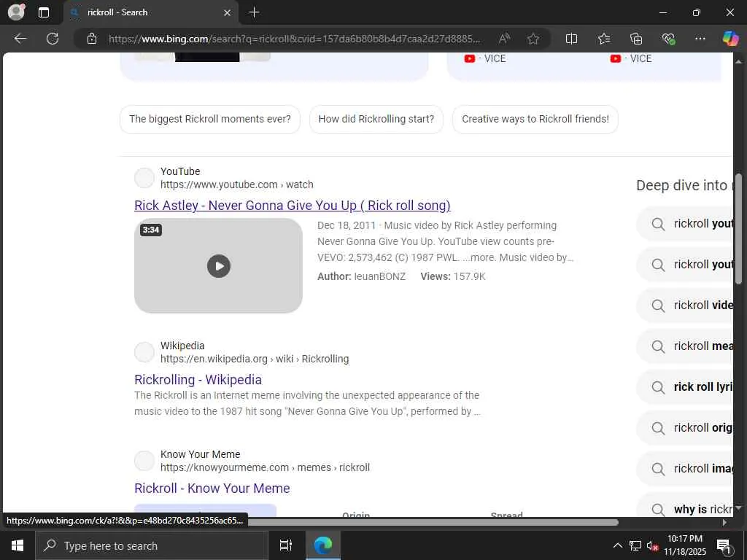The width and height of the screenshot is (747, 560).
Task: Click horizontal scrollbar right arrow
Action: coord(724,522)
